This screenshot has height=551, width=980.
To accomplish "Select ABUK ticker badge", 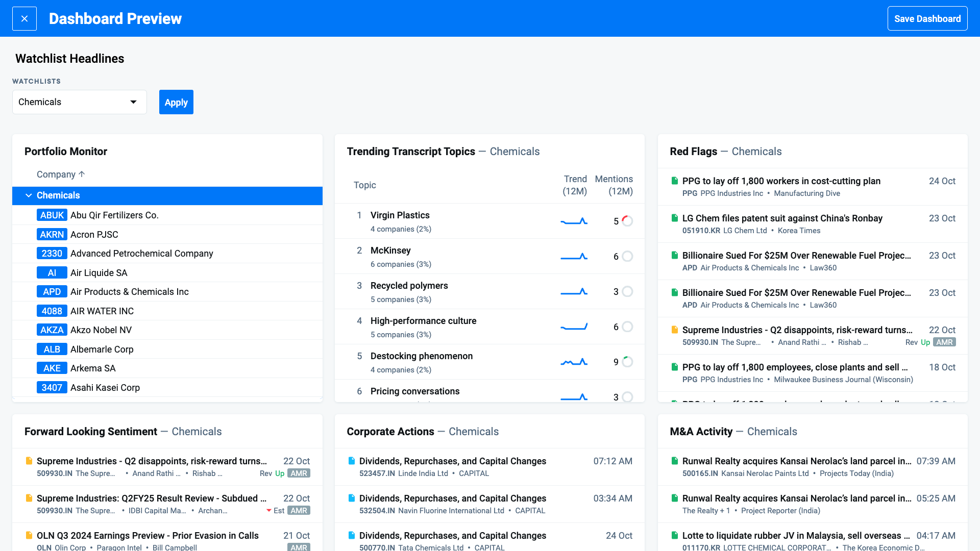I will 52,215.
